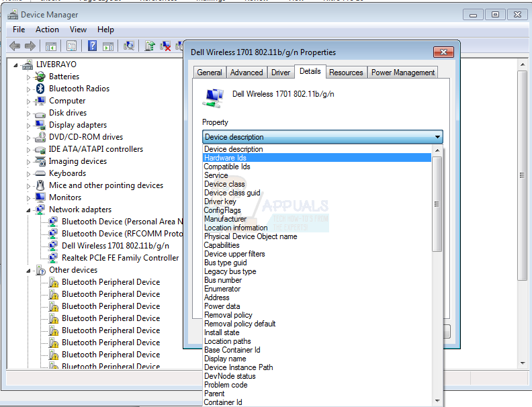Select Dell Wireless 1701 802.11b/g/n tree item
The width and height of the screenshot is (532, 407).
click(x=116, y=246)
